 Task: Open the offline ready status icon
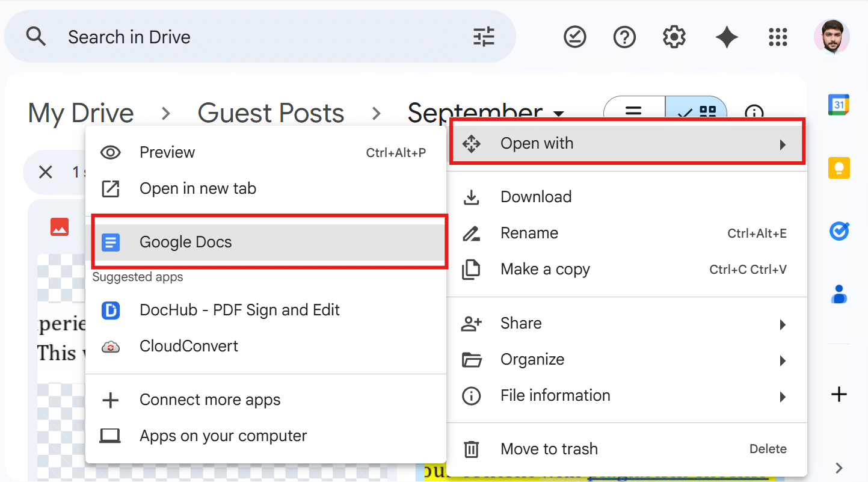pyautogui.click(x=575, y=37)
